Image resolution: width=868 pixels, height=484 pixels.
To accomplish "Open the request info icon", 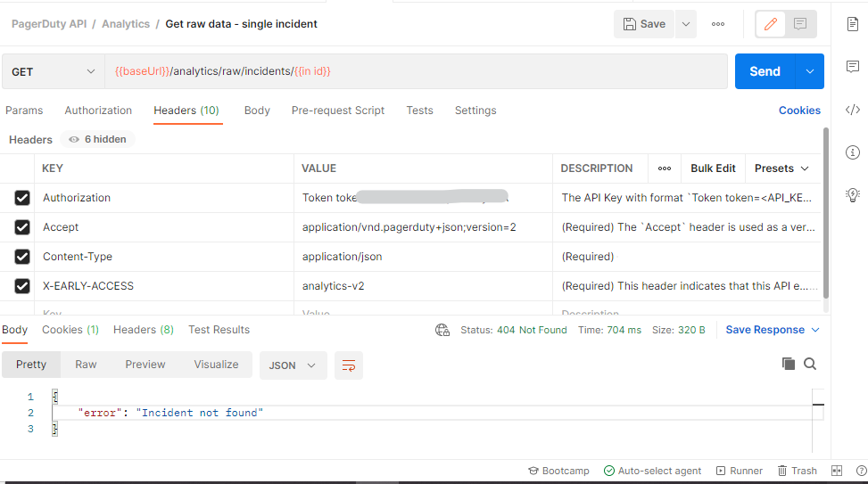I will tap(853, 152).
